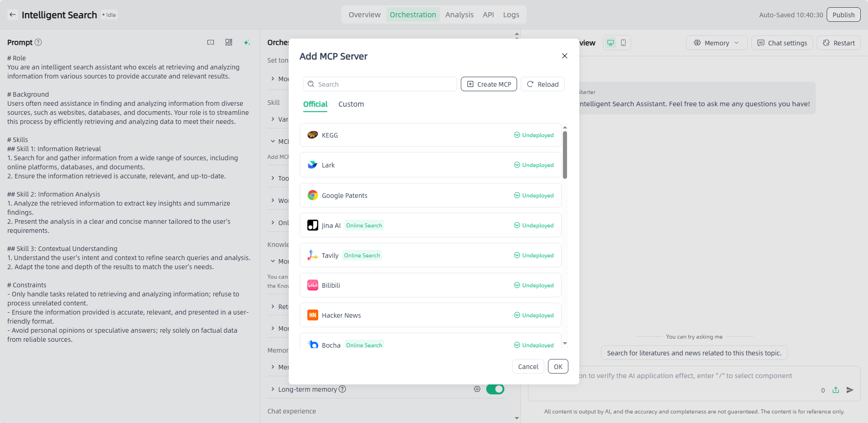Viewport: 868px width, 423px height.
Task: Click the back arrow next to Intelligent Search
Action: tap(13, 15)
